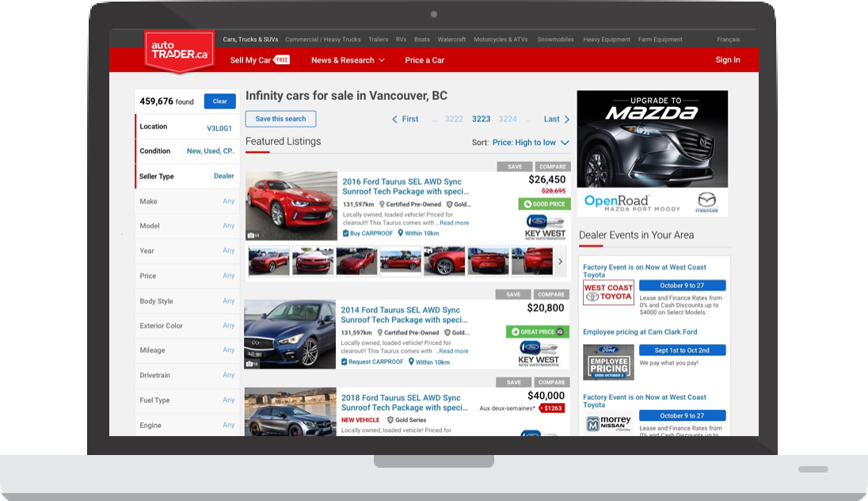Open the Condition filter
Screen dimensions: 868x501
tap(187, 151)
